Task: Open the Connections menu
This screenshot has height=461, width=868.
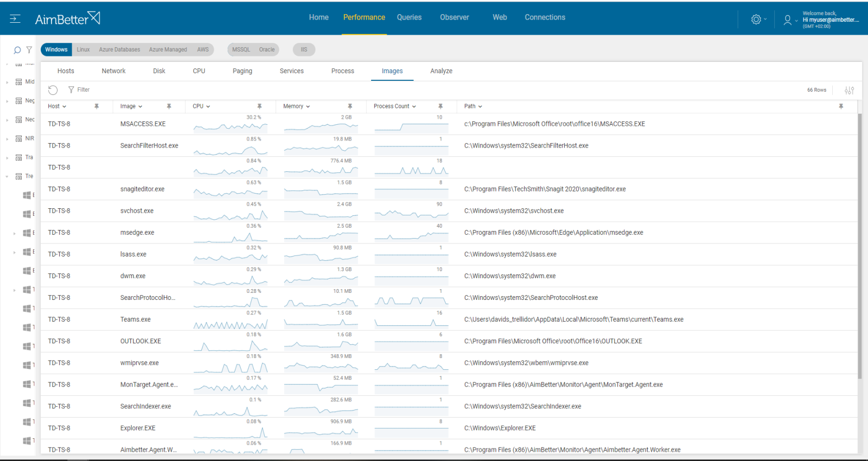Action: coord(545,17)
